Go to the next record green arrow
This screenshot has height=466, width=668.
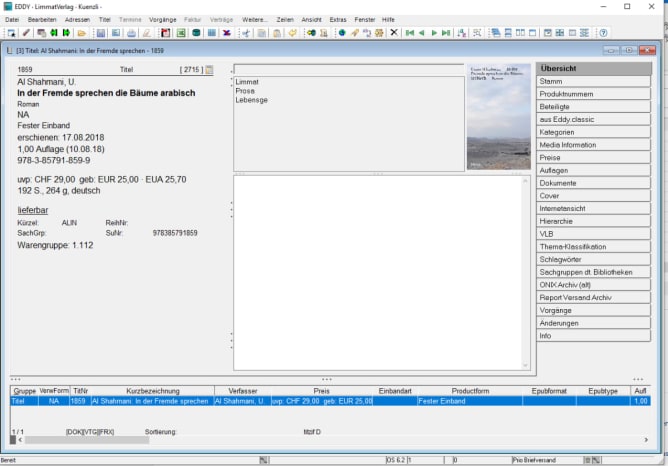click(x=434, y=33)
